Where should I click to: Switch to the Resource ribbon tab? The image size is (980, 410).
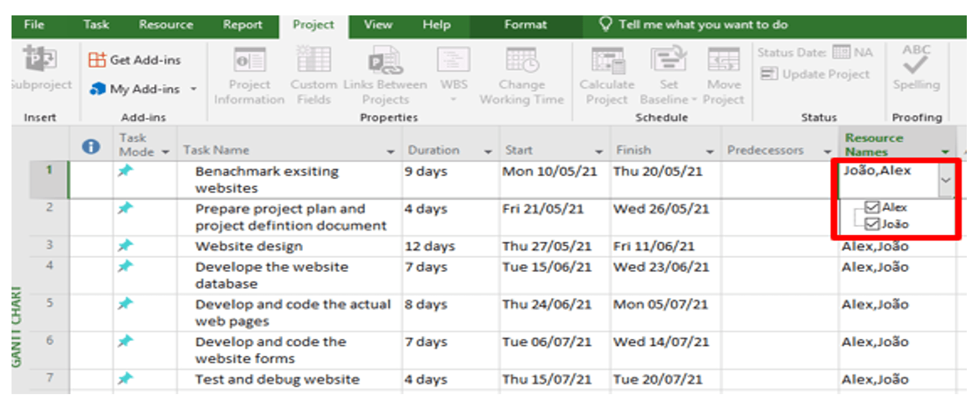(166, 25)
